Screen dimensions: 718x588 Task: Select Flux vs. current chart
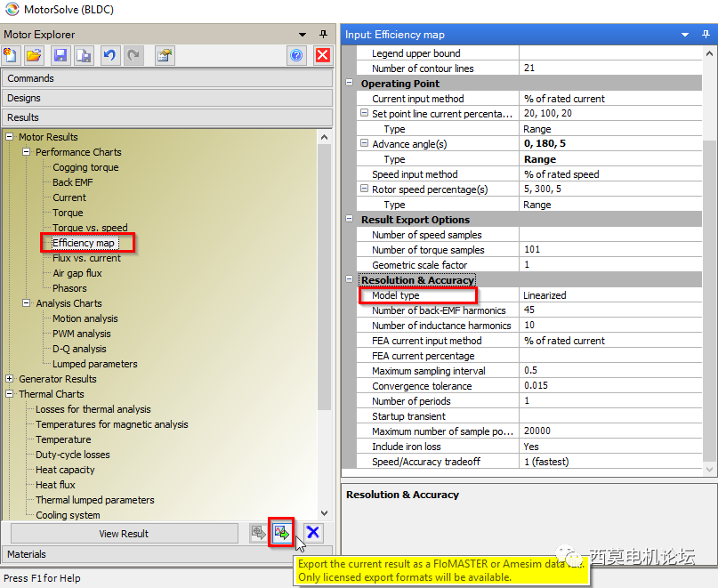point(86,258)
